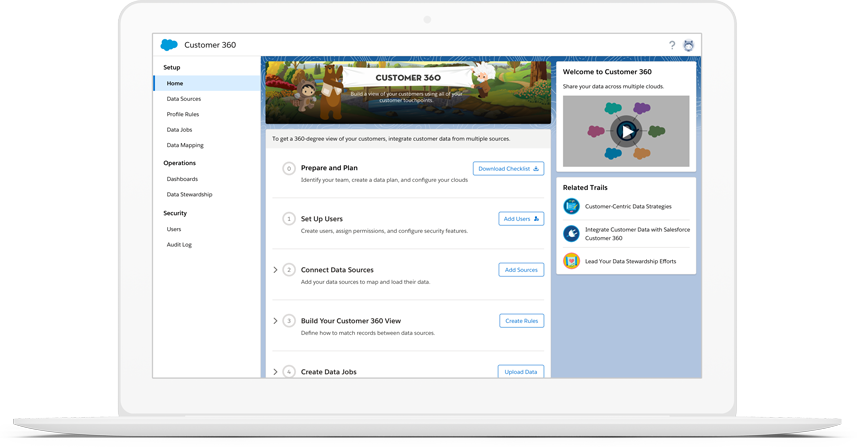This screenshot has width=857, height=447.
Task: Open Customer-Centric Data Strategies trail link
Action: pos(628,207)
